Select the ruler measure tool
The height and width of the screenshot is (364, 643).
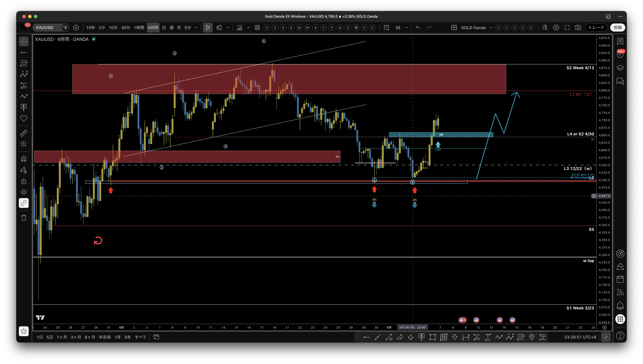(24, 133)
